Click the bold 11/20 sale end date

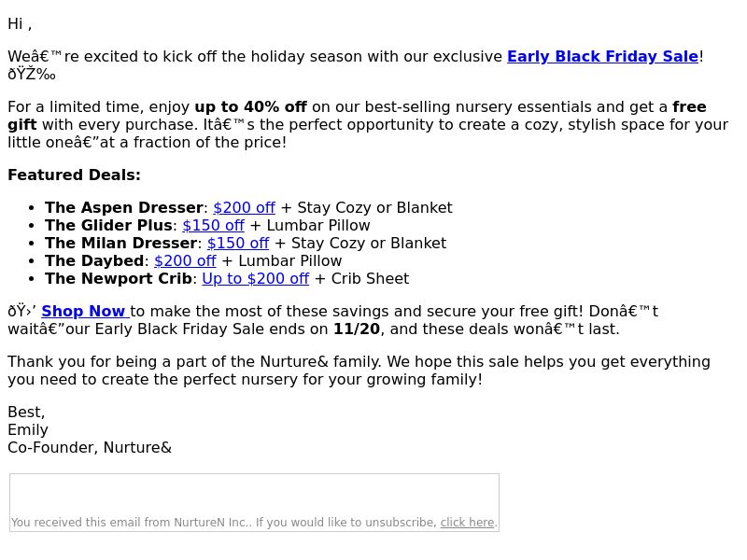pos(357,329)
